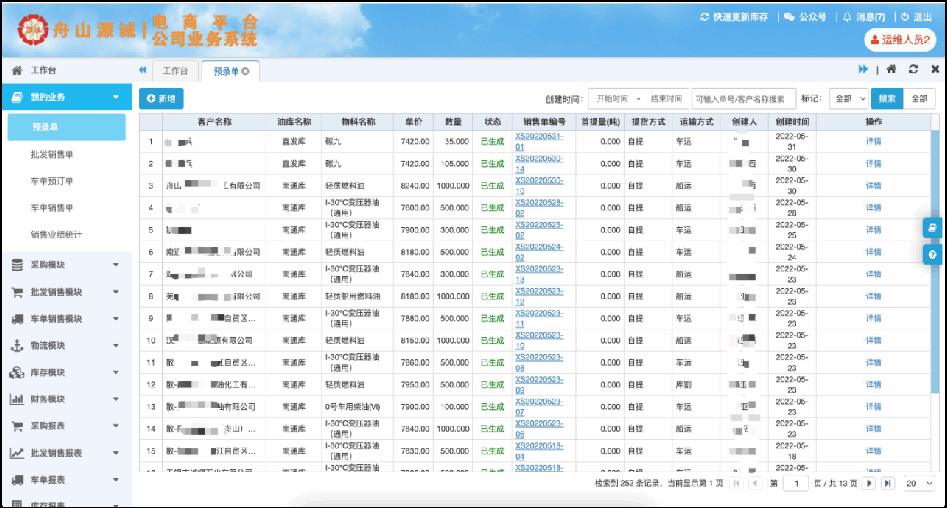This screenshot has width=947, height=508.
Task: Open sales order link XS20220528-02
Action: coord(539,208)
